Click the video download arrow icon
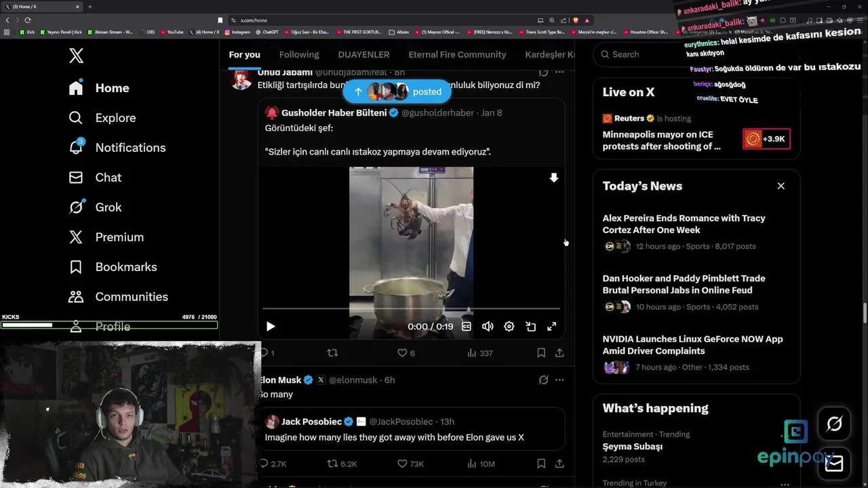 point(554,178)
